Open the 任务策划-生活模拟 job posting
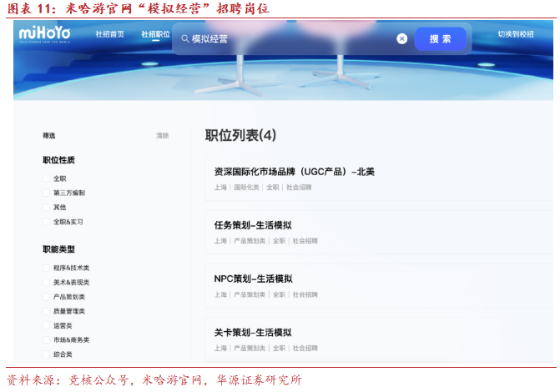Image resolution: width=560 pixels, height=392 pixels. [253, 225]
